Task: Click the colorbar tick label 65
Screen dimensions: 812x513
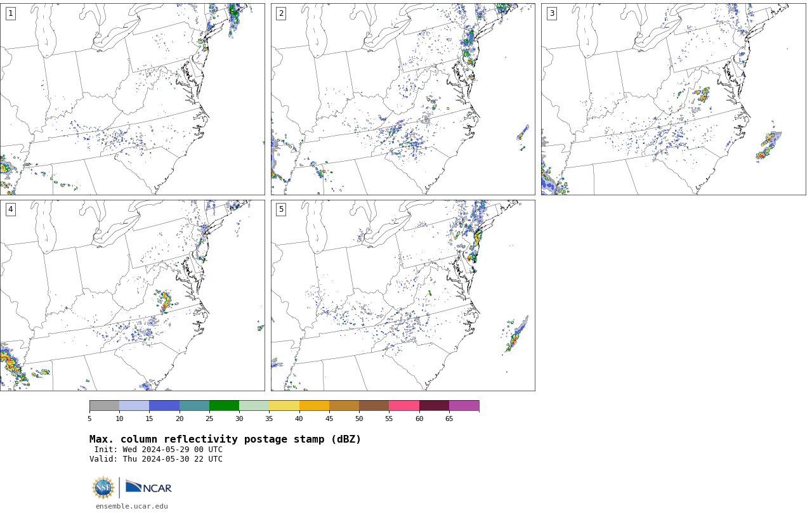Action: (x=449, y=419)
